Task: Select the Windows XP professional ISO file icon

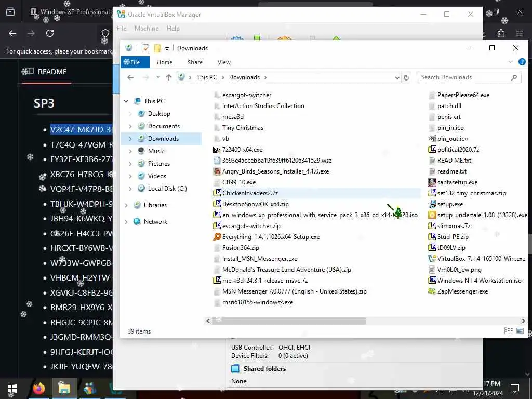Action: coord(217,215)
